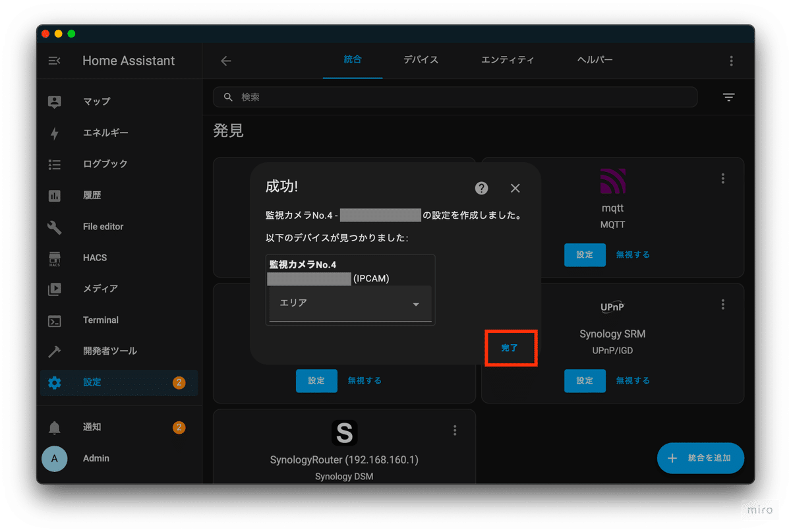Click the Home Assistant title
This screenshot has height=532, width=791.
click(129, 61)
